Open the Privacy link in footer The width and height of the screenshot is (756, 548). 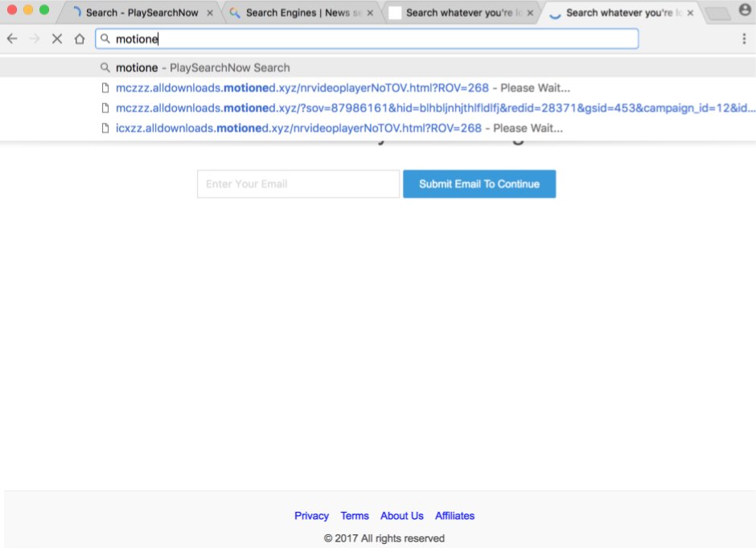(311, 516)
